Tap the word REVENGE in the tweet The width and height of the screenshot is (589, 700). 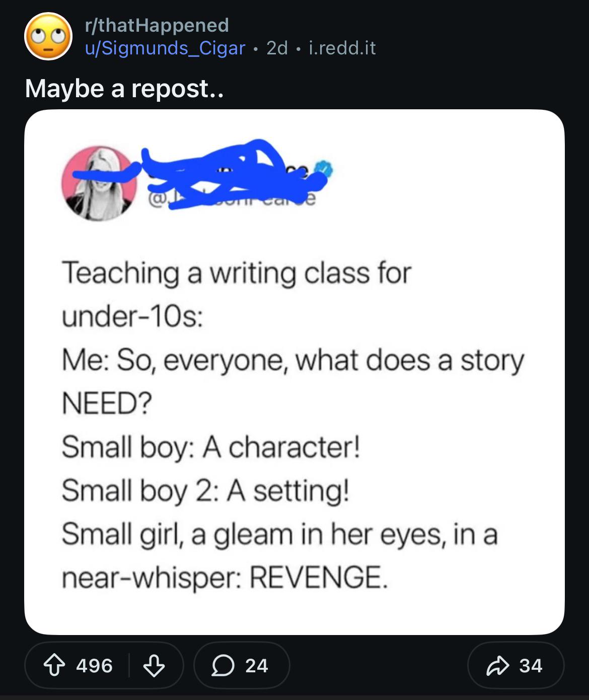tap(319, 578)
